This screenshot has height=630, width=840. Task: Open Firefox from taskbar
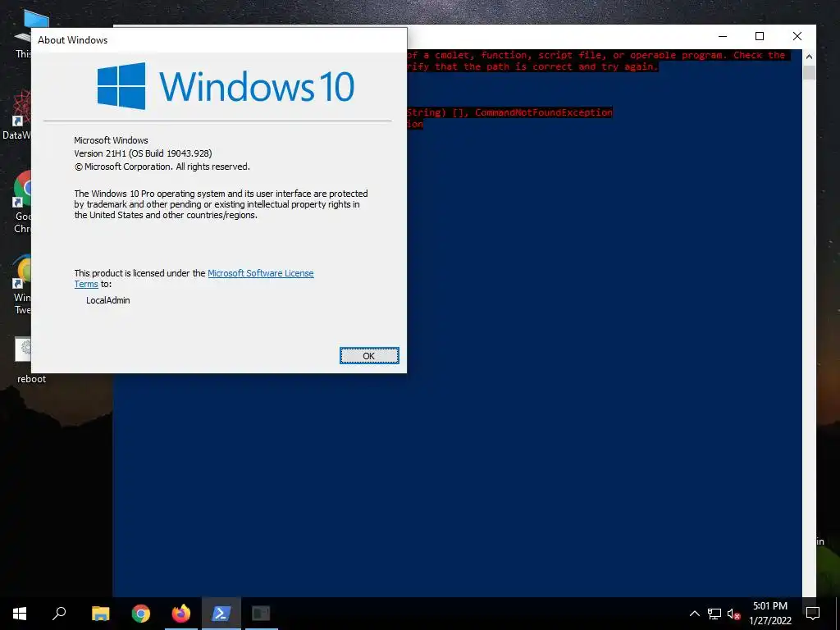[x=181, y=614]
